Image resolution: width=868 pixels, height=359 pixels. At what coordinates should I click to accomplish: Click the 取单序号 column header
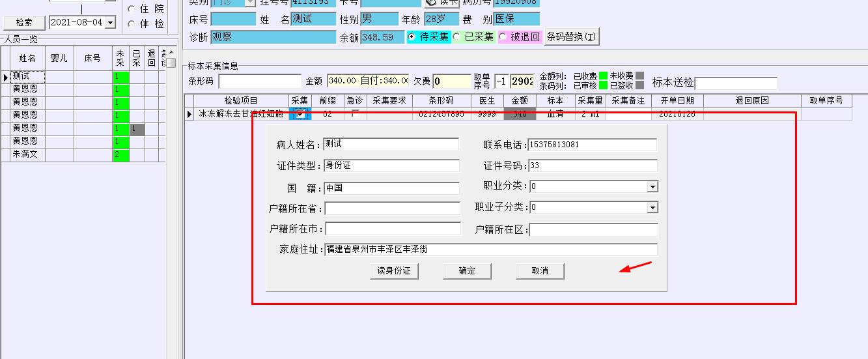click(826, 100)
